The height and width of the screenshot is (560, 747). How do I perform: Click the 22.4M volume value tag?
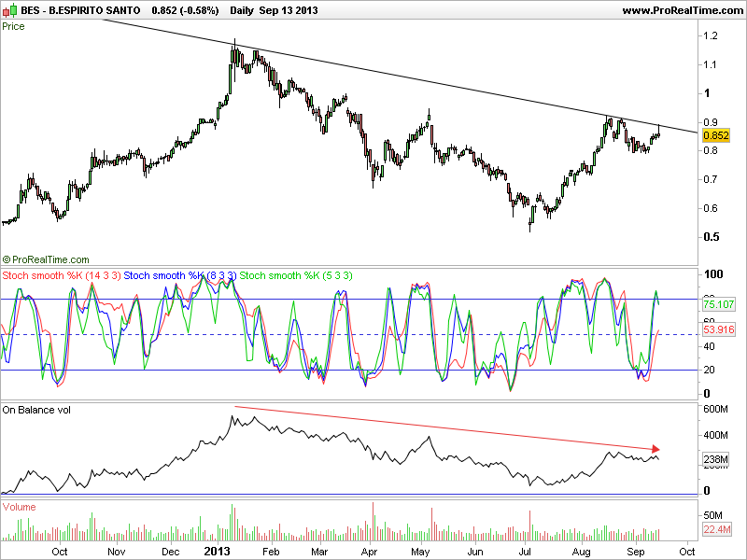point(717,529)
